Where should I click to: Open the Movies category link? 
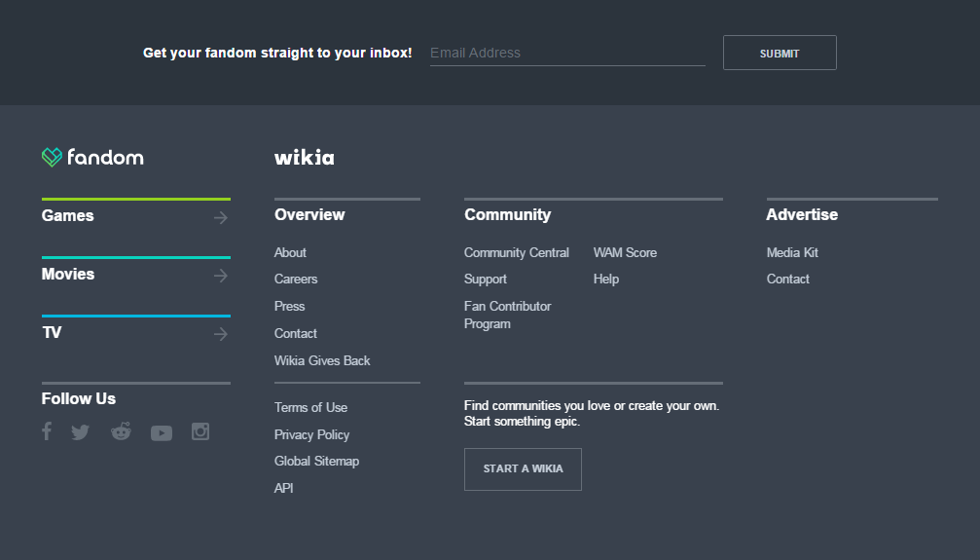(x=68, y=275)
